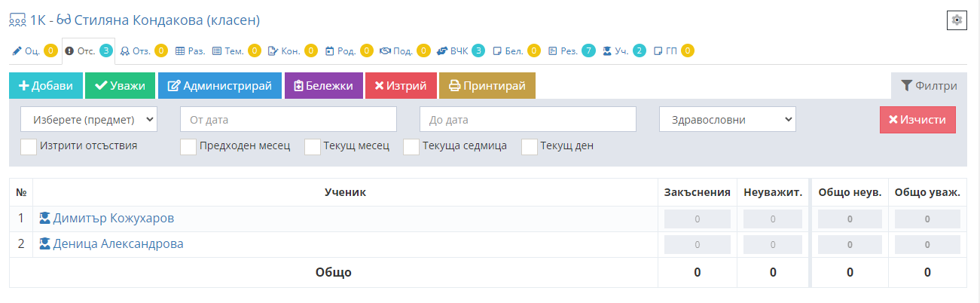
Task: Click the student icon beside Деница Александрова
Action: click(x=44, y=244)
